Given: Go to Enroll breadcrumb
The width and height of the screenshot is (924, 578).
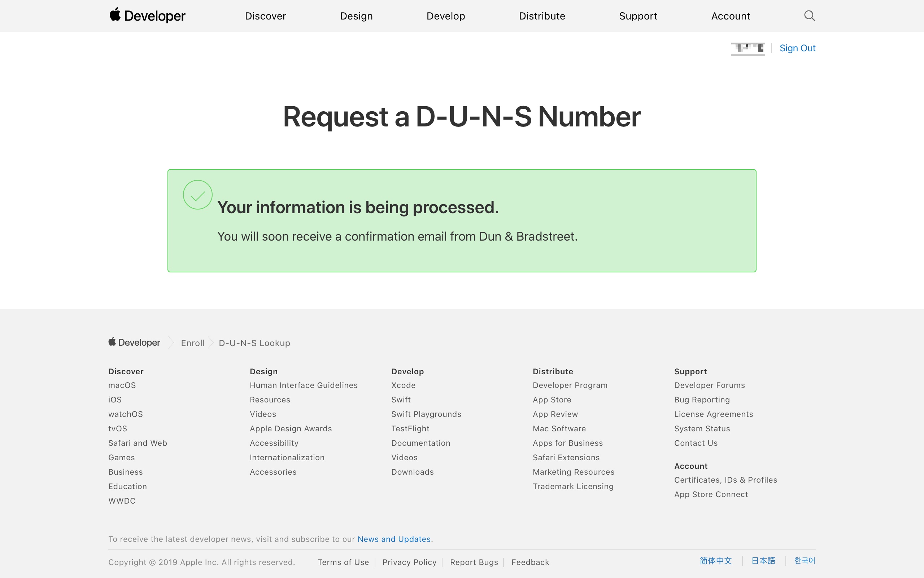Looking at the screenshot, I should [193, 343].
